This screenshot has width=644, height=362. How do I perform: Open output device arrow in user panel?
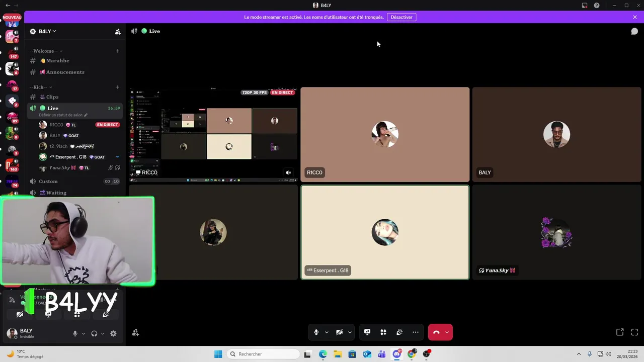(x=103, y=333)
